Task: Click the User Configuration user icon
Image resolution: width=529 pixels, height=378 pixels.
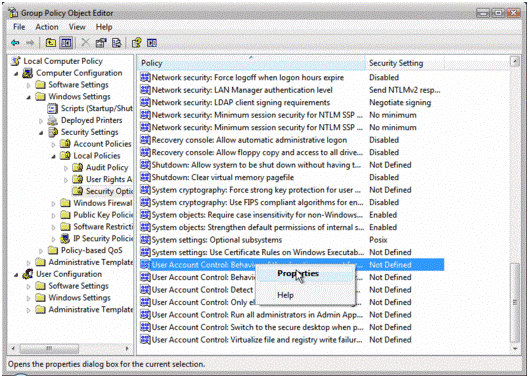Action: click(28, 274)
